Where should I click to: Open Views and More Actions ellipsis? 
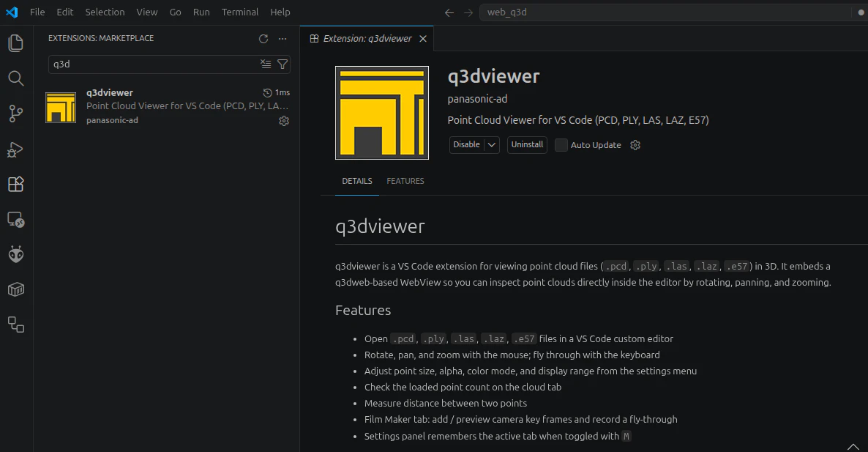(x=283, y=39)
